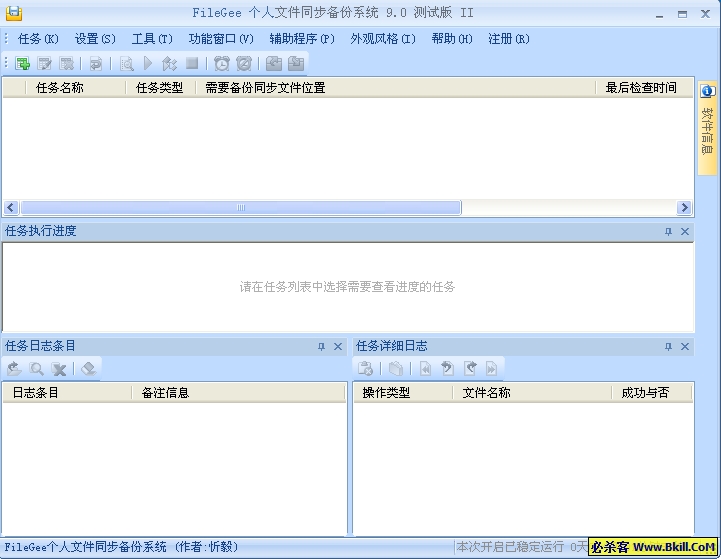Toggle pin on 任务日志条目 panel
Screen dimensions: 721x559
321,347
